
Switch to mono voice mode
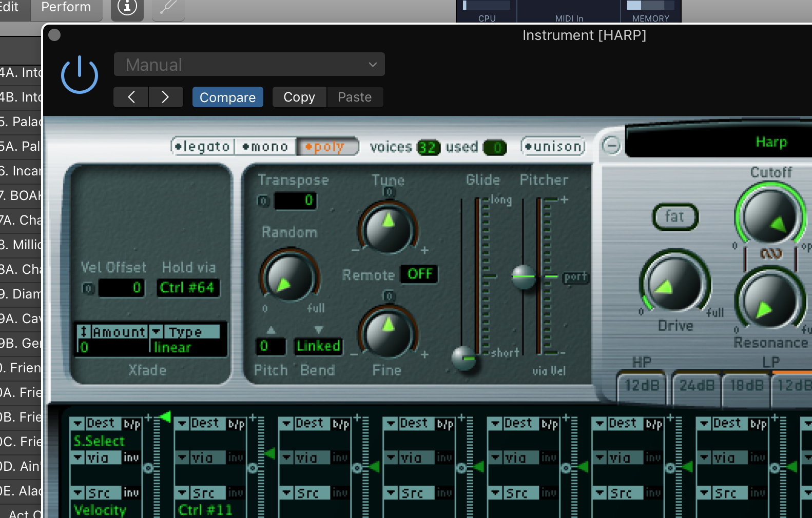pos(265,147)
